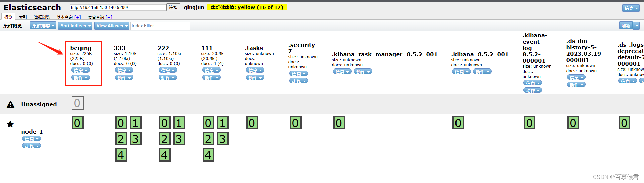Select shard 3 of index 111
The height and width of the screenshot is (183, 644).
click(223, 139)
